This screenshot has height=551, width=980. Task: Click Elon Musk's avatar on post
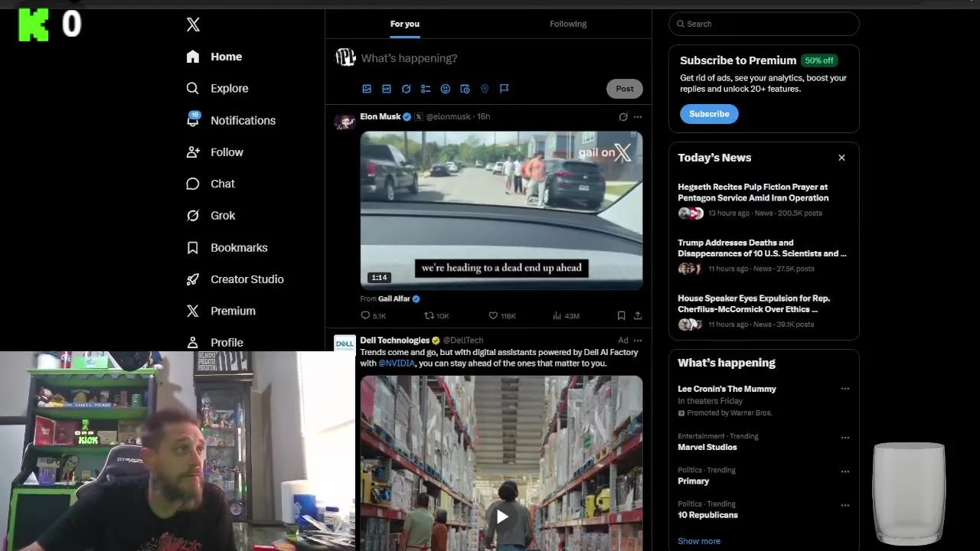(x=345, y=121)
